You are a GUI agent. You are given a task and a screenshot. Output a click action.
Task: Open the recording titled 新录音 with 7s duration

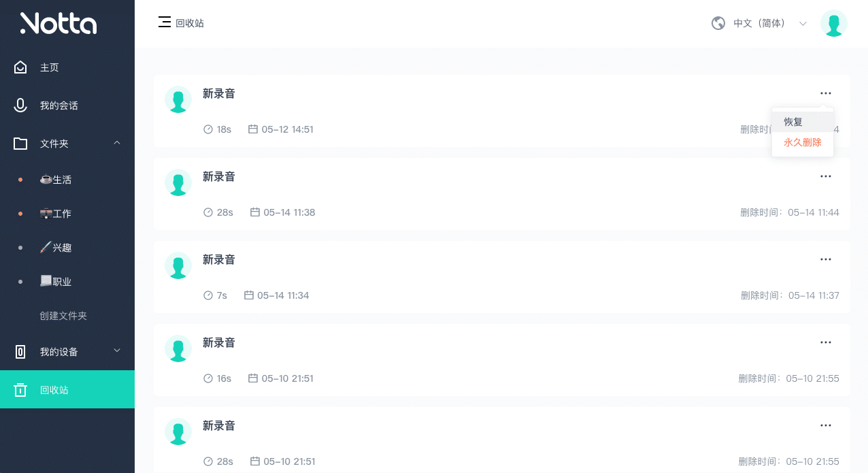219,259
